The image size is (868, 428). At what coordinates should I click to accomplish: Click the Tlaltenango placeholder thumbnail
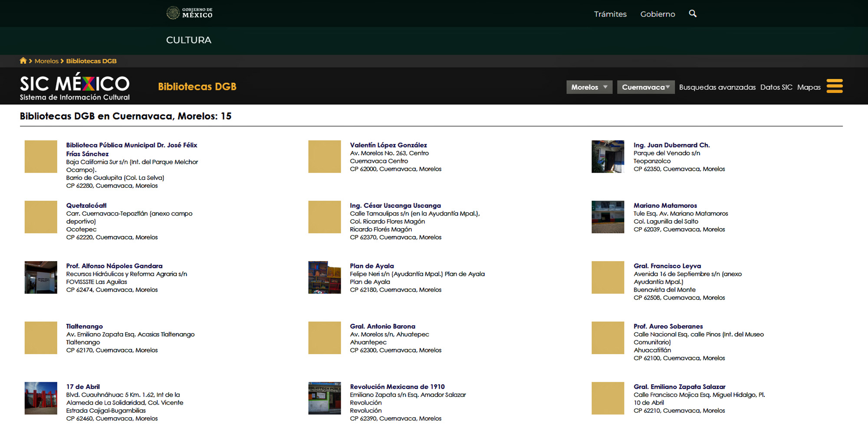[x=41, y=338]
